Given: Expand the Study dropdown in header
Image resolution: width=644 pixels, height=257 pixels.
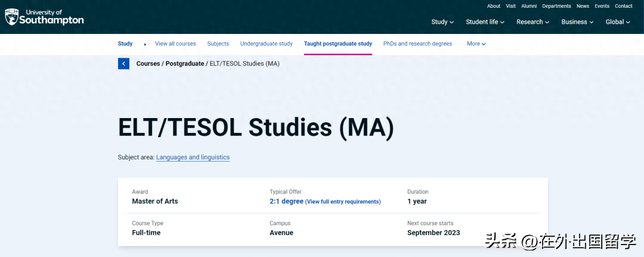Looking at the screenshot, I should point(442,22).
